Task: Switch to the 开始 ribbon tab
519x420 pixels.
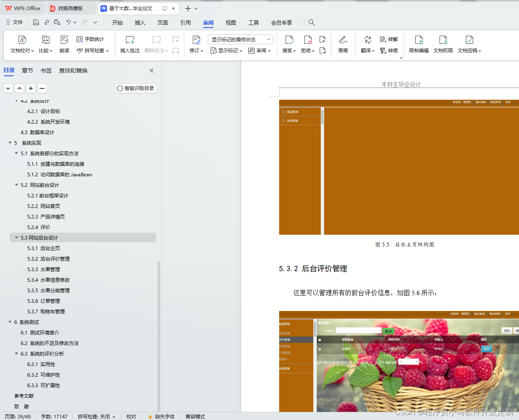Action: click(117, 23)
